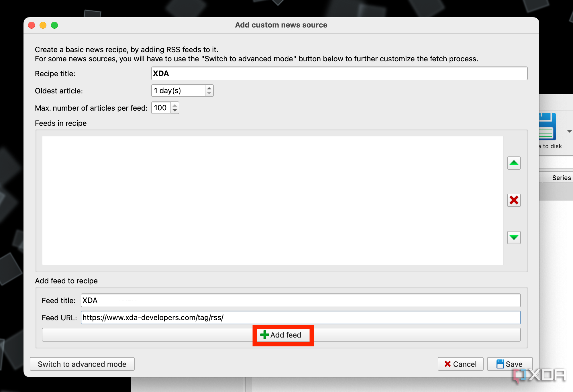Viewport: 573px width, 392px height.
Task: Click the Series panel icon on right
Action: (561, 178)
